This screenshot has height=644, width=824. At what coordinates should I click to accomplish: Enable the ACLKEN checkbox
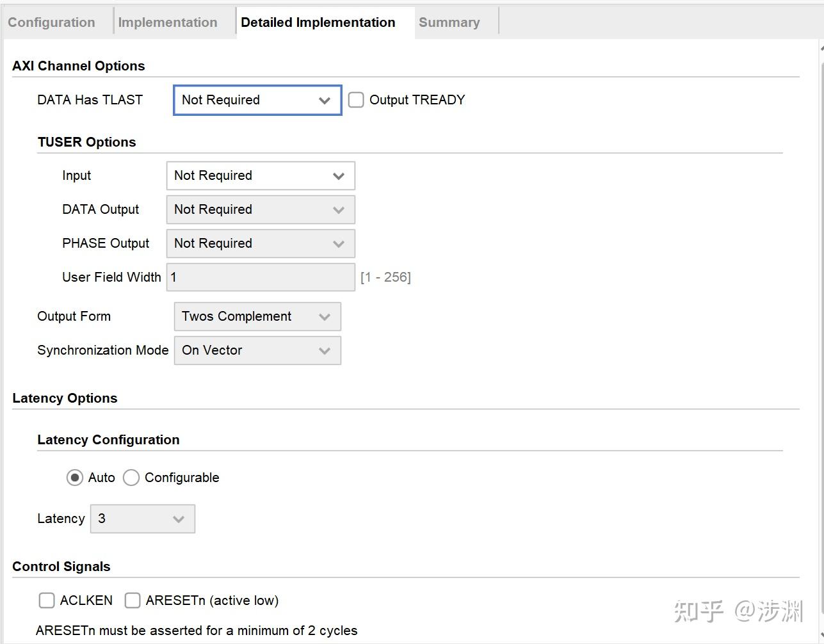point(47,600)
